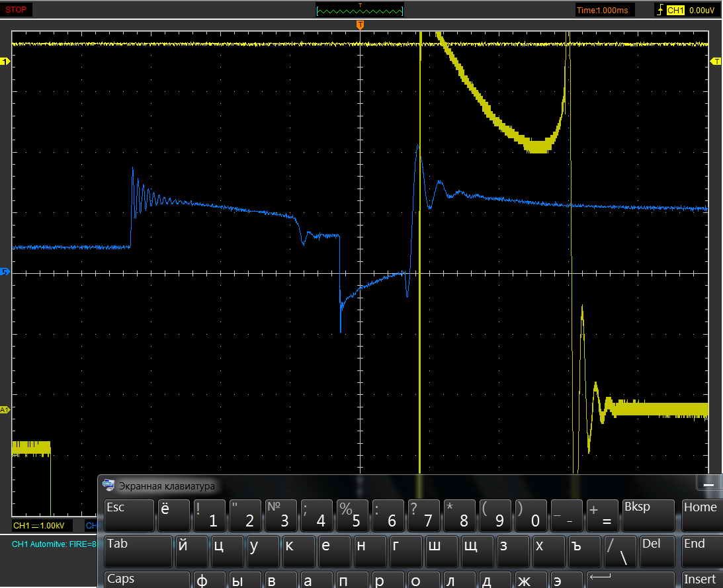Select the orange T trigger position marker
The image size is (723, 588).
pyautogui.click(x=360, y=25)
